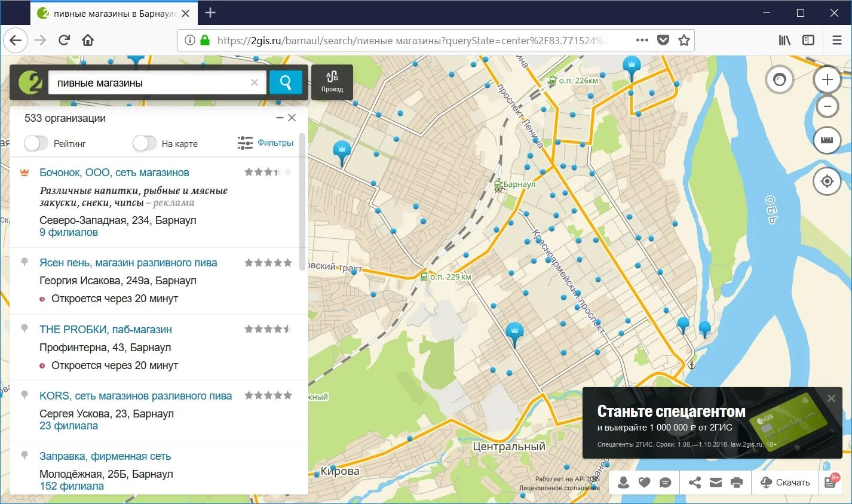852x504 pixels.
Task: Expand Заправка 152 филиала
Action: click(x=72, y=486)
